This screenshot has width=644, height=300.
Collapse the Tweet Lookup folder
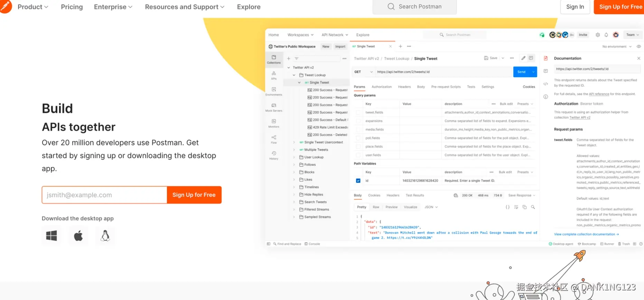294,75
